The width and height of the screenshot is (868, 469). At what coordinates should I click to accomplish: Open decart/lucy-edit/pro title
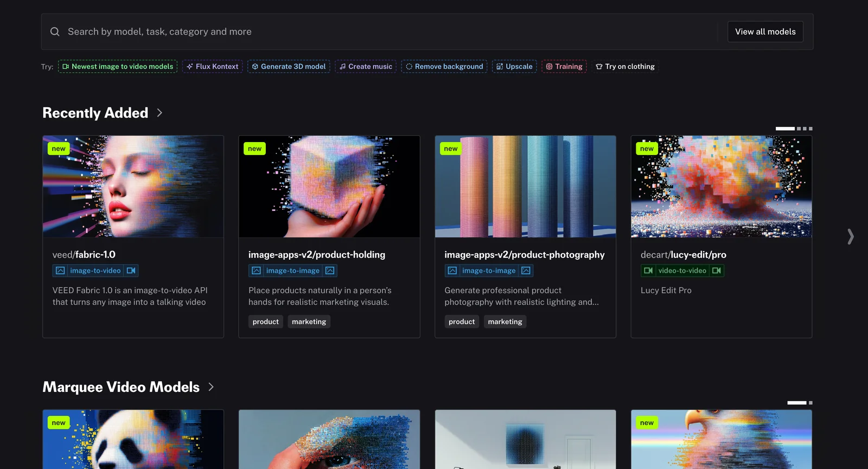684,255
